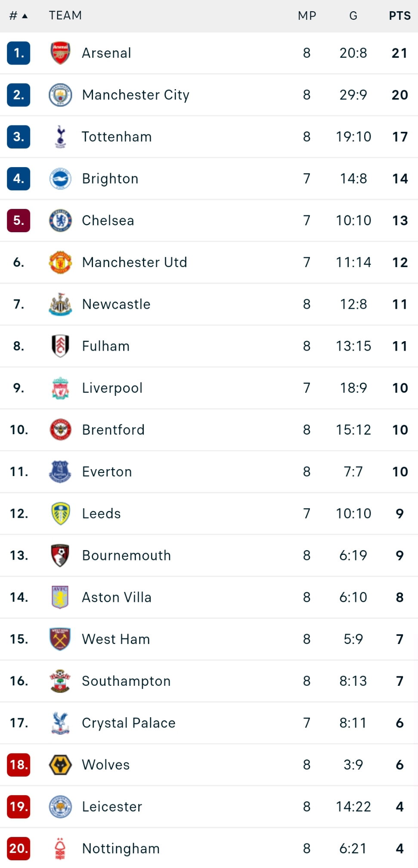Open the Nottingham tree crest icon

pyautogui.click(x=60, y=848)
